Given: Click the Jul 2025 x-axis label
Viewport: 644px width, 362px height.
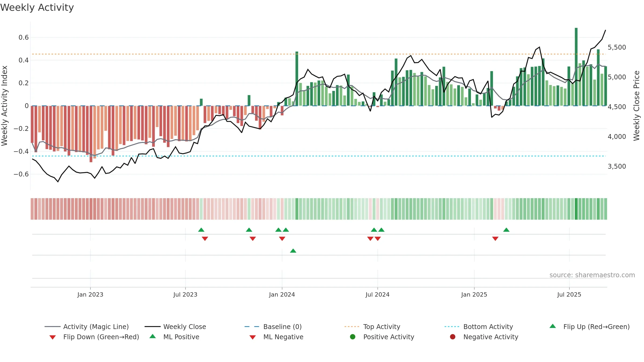Looking at the screenshot, I should (569, 294).
